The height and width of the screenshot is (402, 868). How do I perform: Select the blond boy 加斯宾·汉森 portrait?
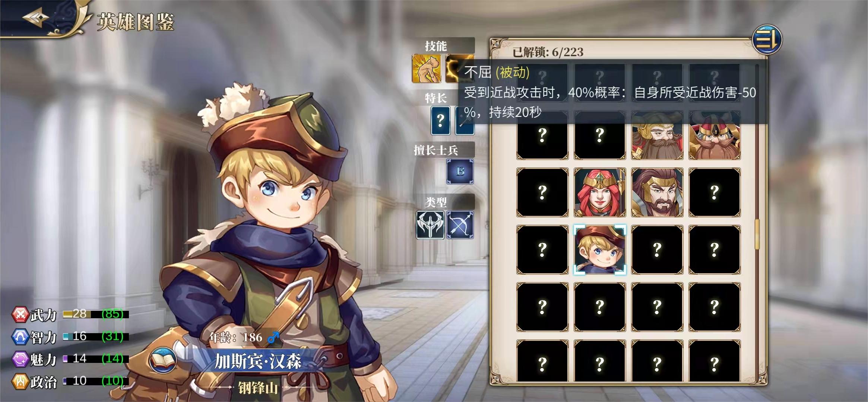pos(600,250)
